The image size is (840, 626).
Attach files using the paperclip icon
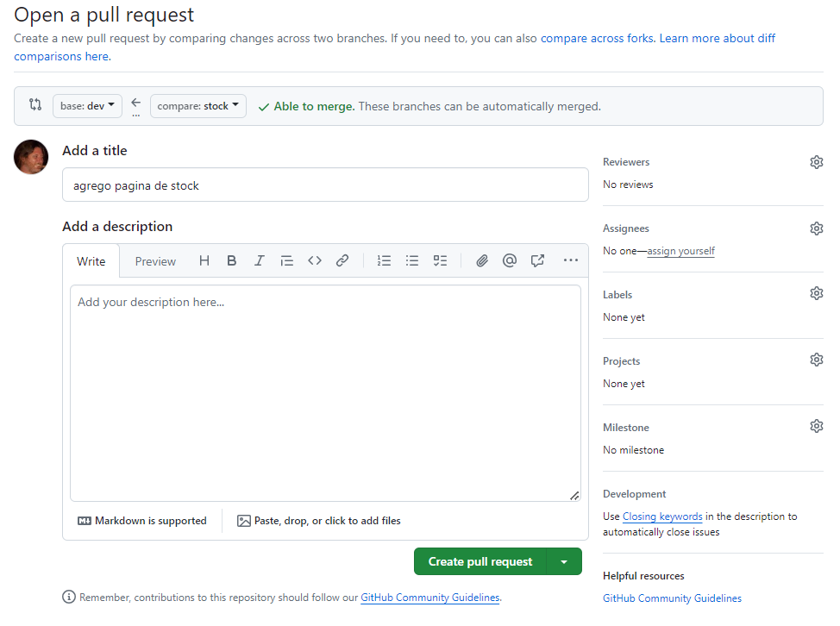pos(482,260)
